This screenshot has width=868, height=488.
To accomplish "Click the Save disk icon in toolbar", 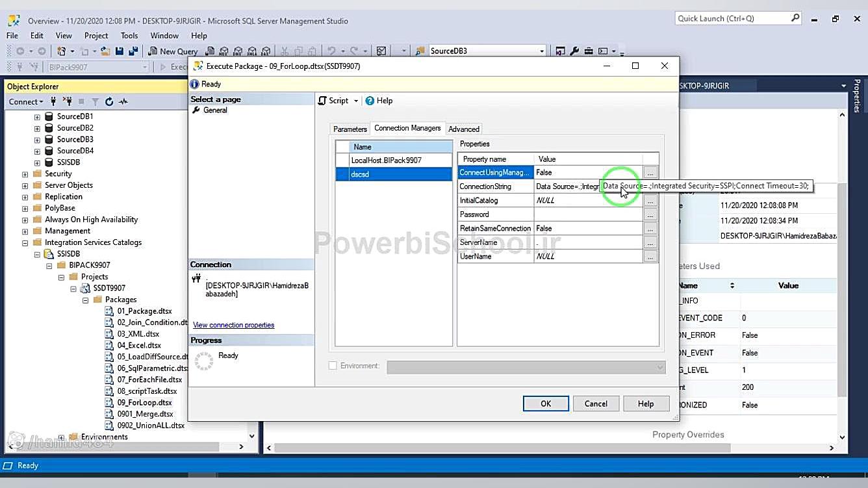I will pyautogui.click(x=120, y=51).
